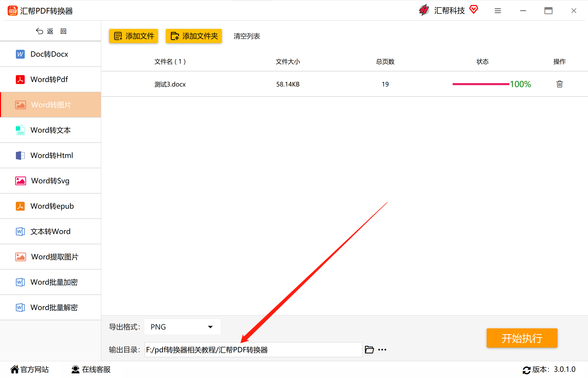Viewport: 588px width, 378px height.
Task: Switch to Word转Svg conversion
Action: [x=51, y=181]
